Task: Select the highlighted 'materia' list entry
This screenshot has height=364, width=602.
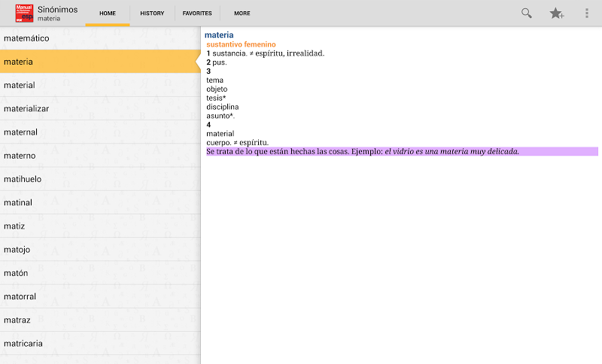Action: coord(100,62)
